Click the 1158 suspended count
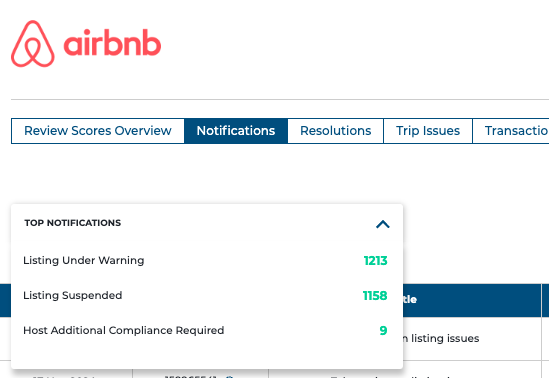549x378 pixels. [375, 296]
